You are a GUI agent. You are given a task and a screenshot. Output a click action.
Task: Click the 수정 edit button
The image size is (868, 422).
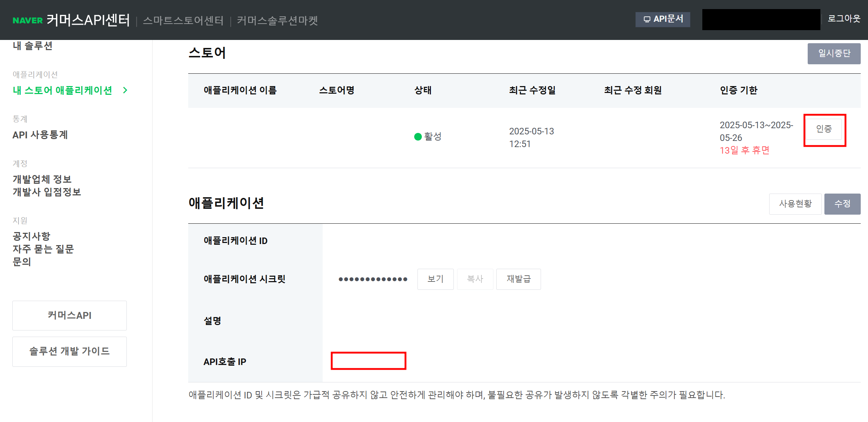842,204
